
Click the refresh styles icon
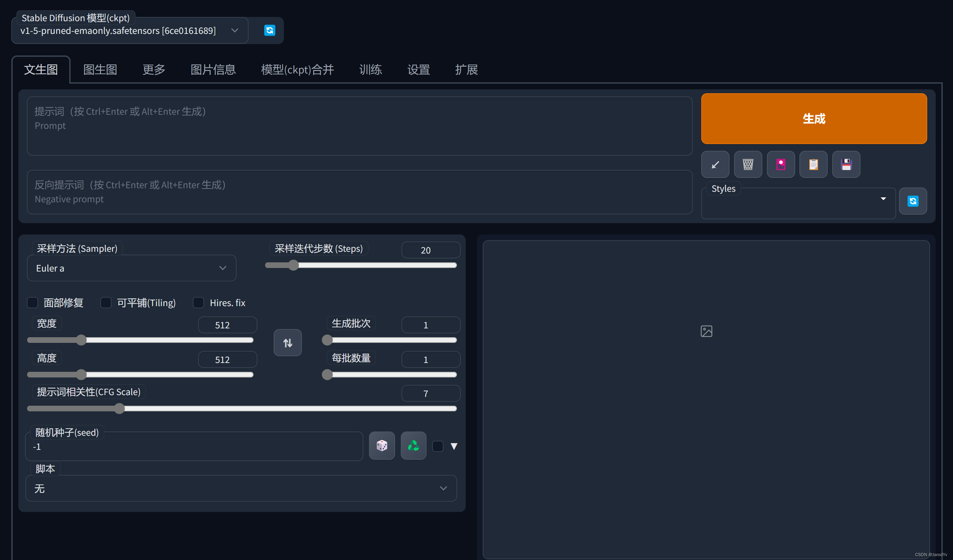pyautogui.click(x=913, y=201)
